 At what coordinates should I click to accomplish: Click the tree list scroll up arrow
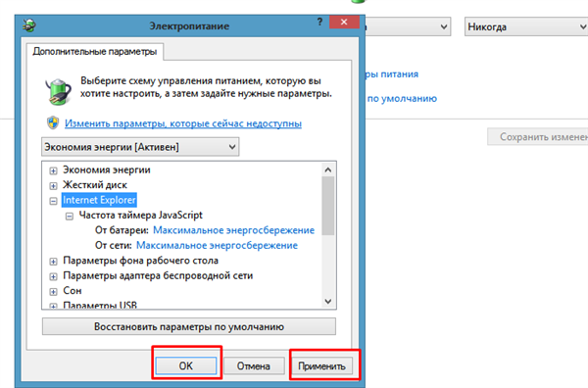(x=327, y=170)
